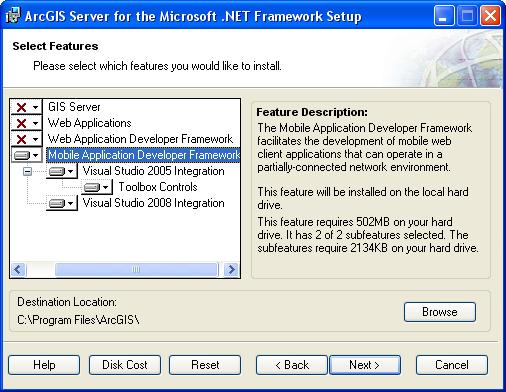This screenshot has width=506, height=392.
Task: Open the Disk Cost dialog
Action: [x=125, y=365]
